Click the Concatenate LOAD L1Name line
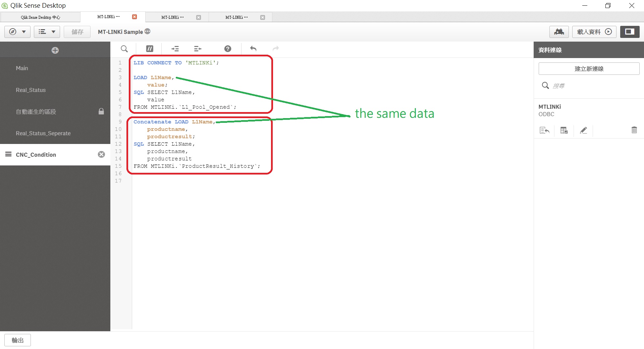 point(174,122)
